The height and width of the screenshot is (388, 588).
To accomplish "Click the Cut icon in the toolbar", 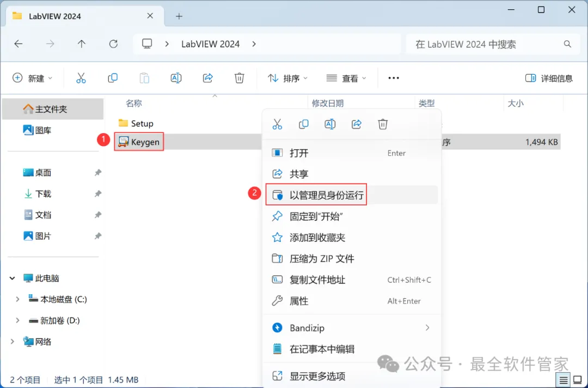I will 81,78.
